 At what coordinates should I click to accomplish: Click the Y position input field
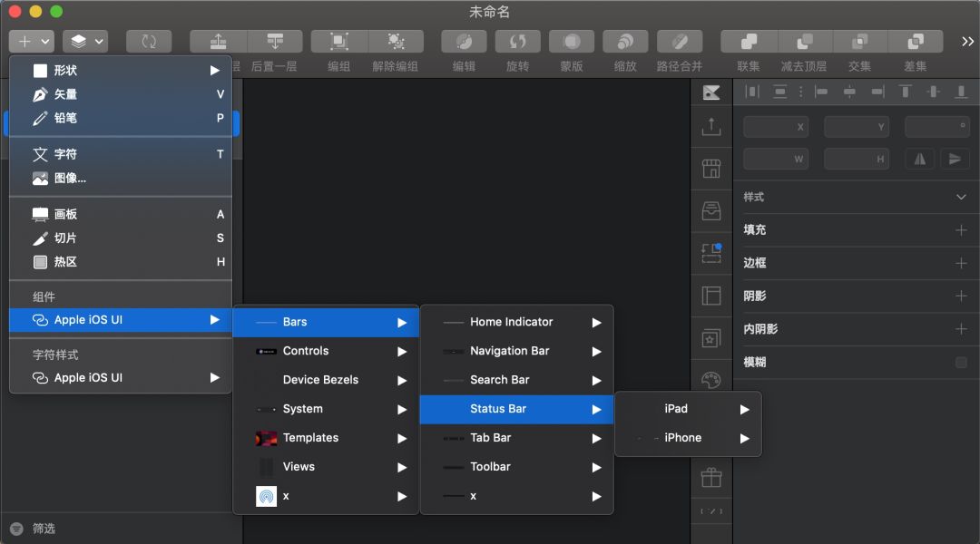(857, 127)
